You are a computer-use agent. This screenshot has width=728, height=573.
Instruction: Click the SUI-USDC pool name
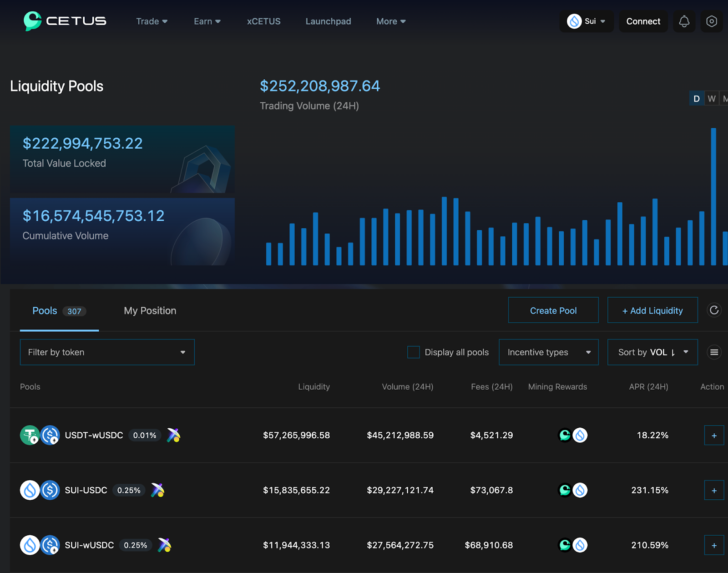(86, 490)
